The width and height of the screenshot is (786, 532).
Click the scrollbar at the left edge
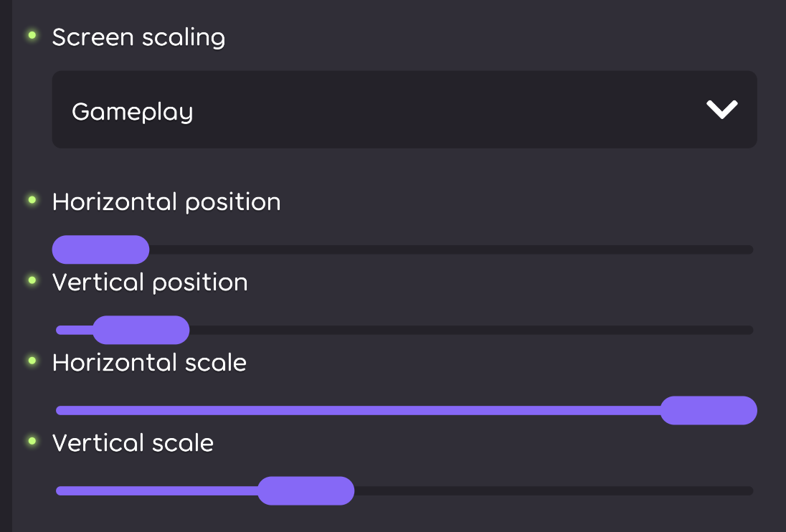(6, 265)
